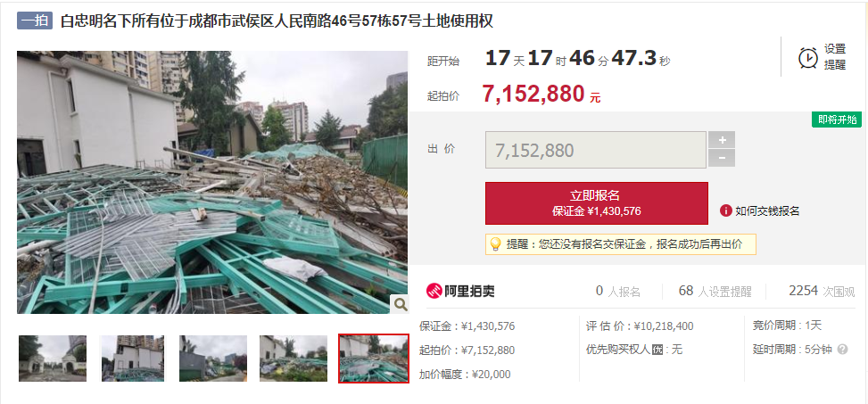The height and width of the screenshot is (404, 868).
Task: Select the second building thumbnail
Action: click(x=133, y=358)
